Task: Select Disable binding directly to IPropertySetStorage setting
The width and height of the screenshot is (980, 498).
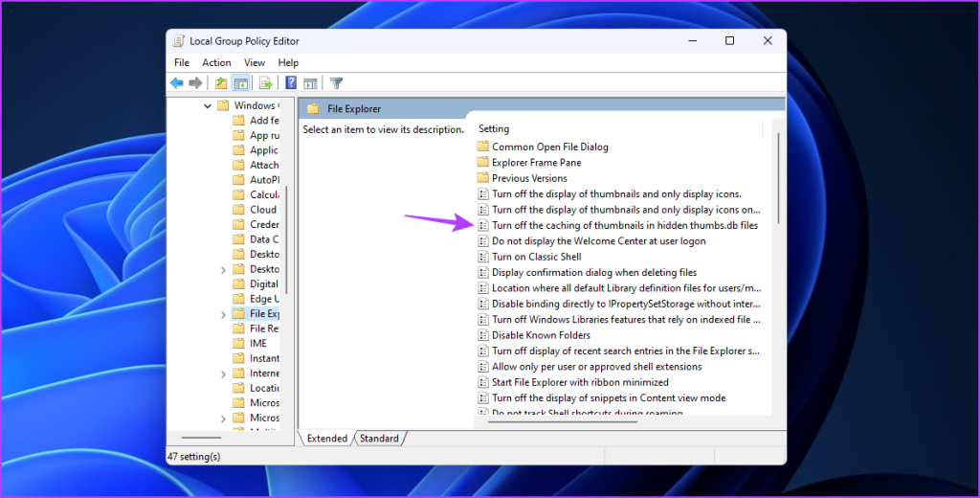Action: (619, 304)
